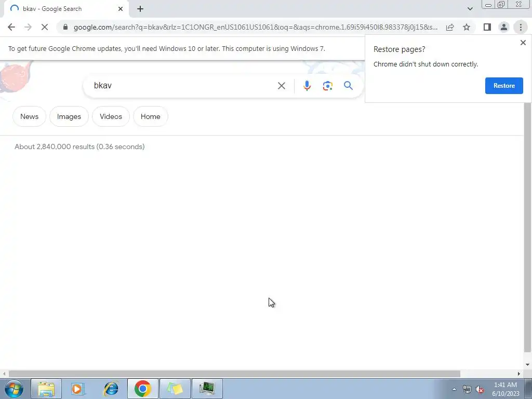Click the horizontal scrollbar thumb
The width and height of the screenshot is (532, 399).
click(x=234, y=374)
